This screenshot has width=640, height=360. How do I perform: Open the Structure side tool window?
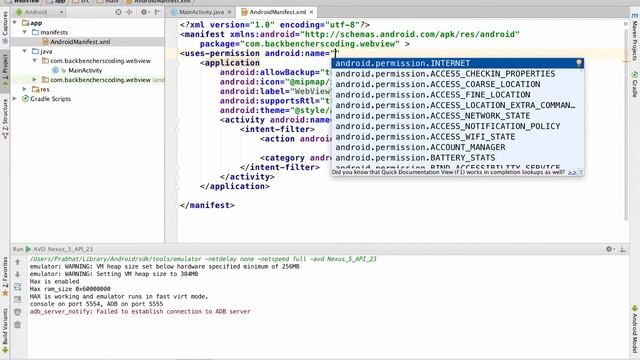5,120
